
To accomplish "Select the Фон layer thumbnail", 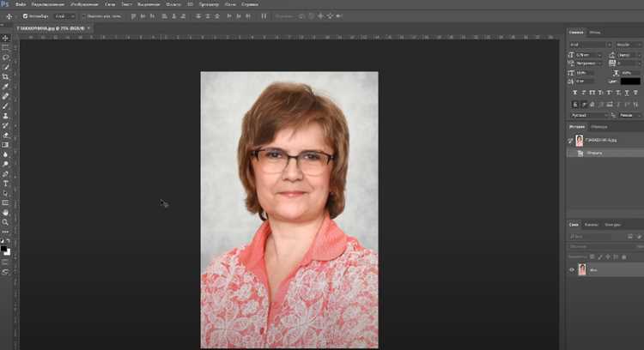I will (582, 269).
